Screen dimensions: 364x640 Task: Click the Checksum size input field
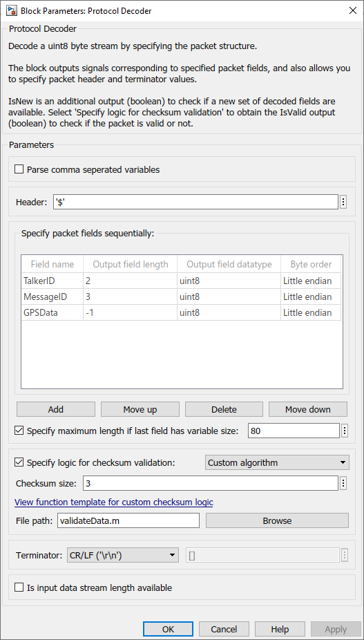[211, 484]
